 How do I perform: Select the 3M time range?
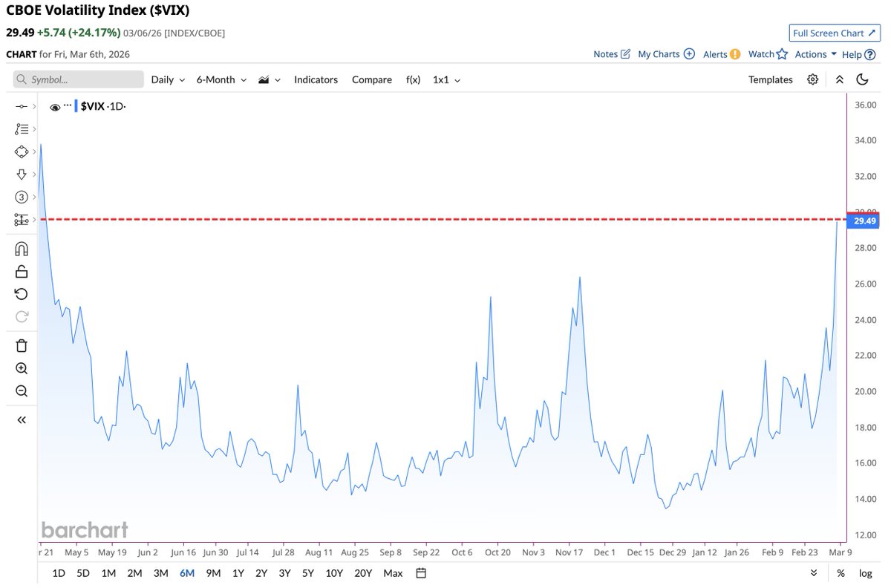pos(160,572)
